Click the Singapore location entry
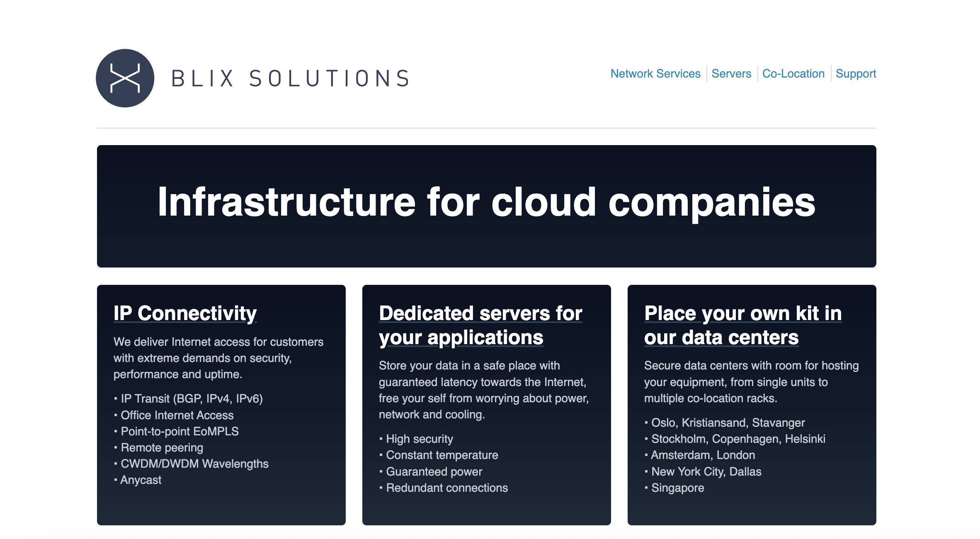 677,488
